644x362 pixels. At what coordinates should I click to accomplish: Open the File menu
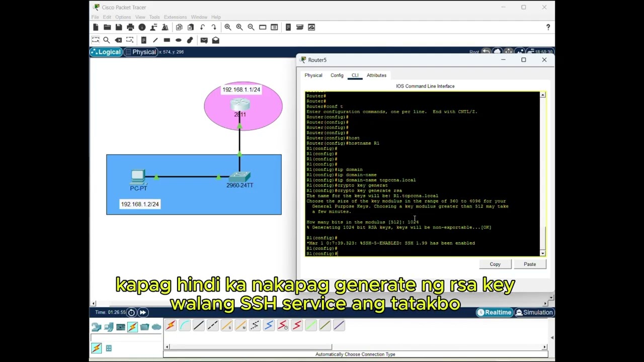[x=95, y=17]
